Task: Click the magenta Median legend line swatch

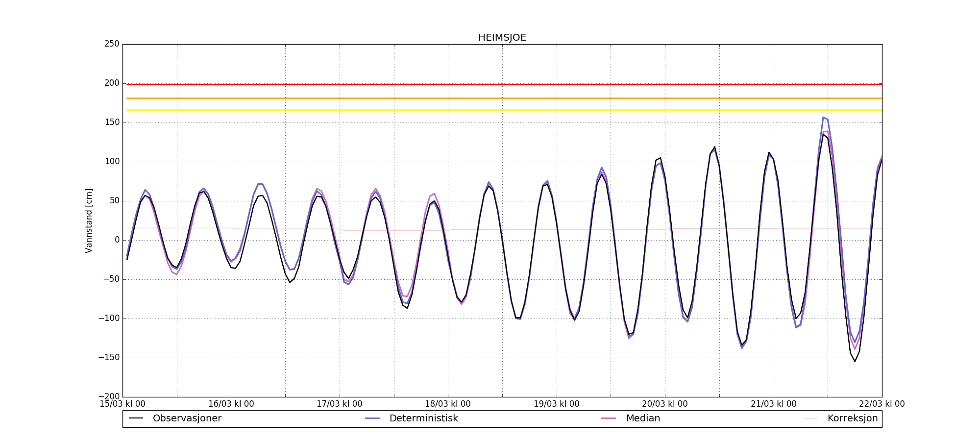Action: 609,418
